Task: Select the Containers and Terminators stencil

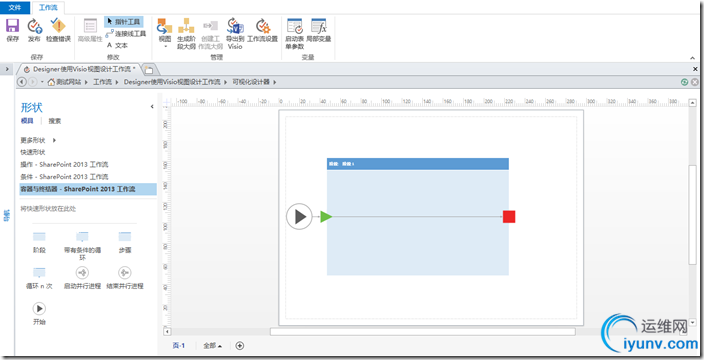Action: [x=88, y=189]
